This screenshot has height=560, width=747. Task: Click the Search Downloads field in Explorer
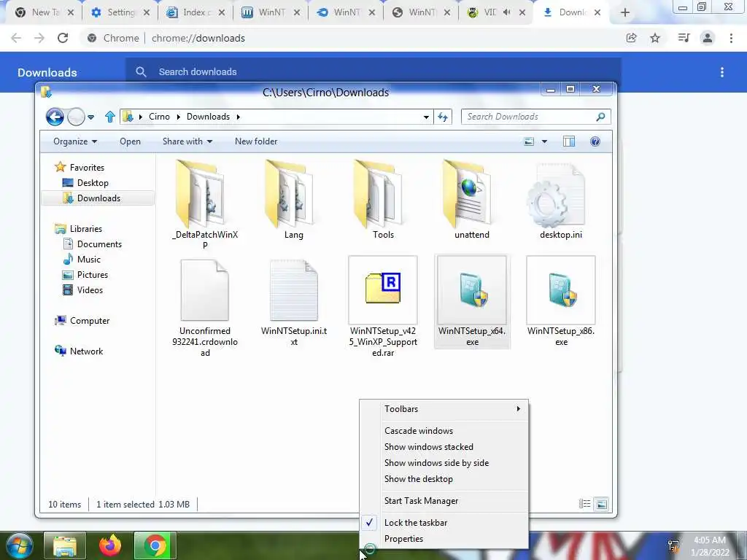coord(535,117)
